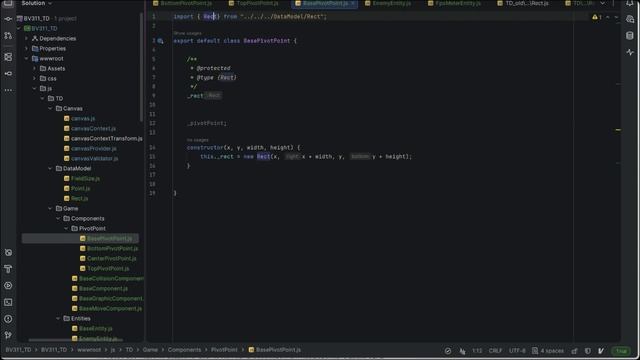The width and height of the screenshot is (640, 360).
Task: Open the Terminal tool window icon
Action: click(8, 302)
